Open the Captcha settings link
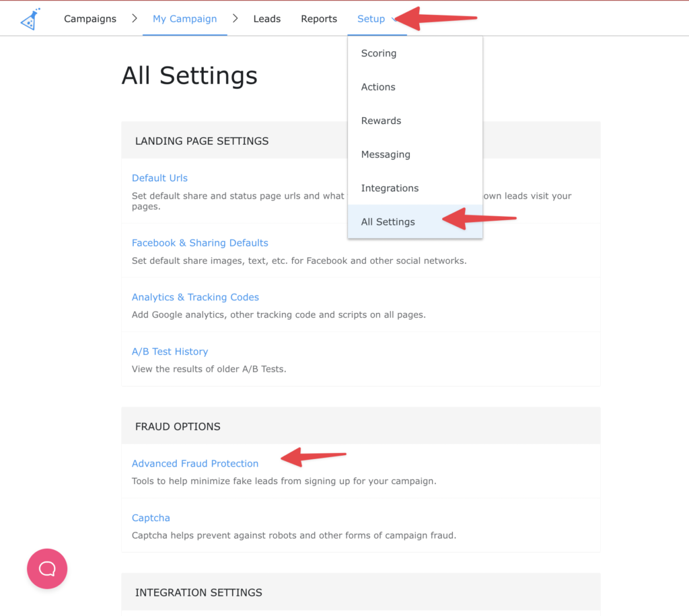Image resolution: width=689 pixels, height=616 pixels. tap(151, 518)
